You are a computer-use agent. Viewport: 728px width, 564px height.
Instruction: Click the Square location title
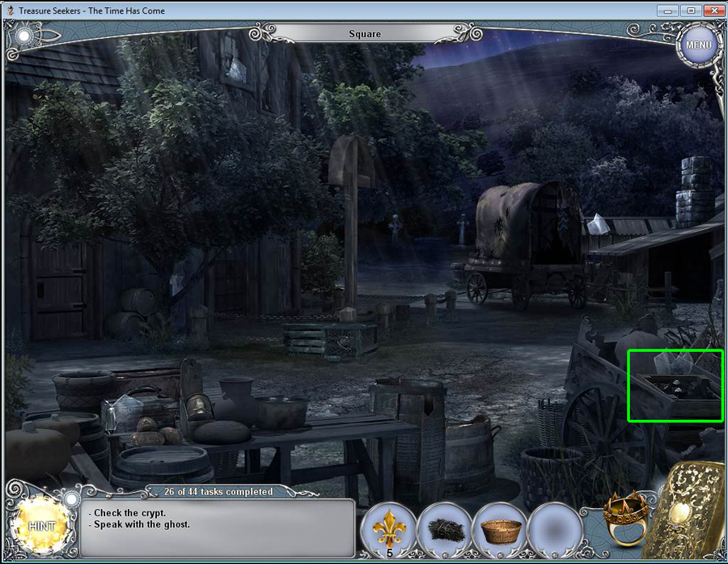click(x=364, y=34)
